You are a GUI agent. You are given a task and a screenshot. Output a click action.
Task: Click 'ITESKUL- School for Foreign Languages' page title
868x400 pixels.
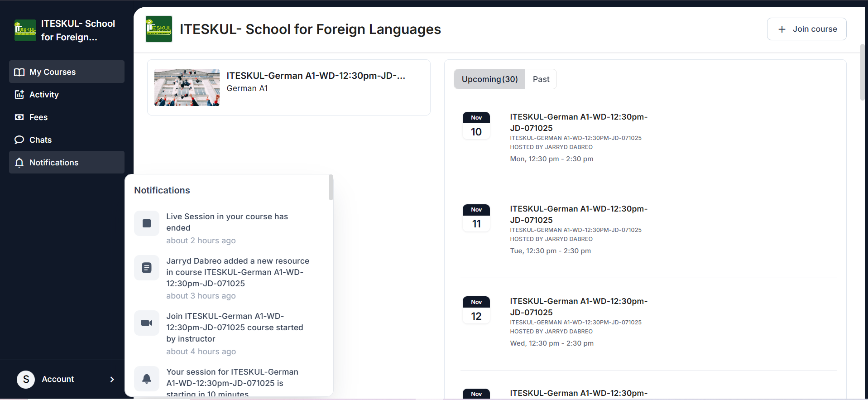[310, 29]
